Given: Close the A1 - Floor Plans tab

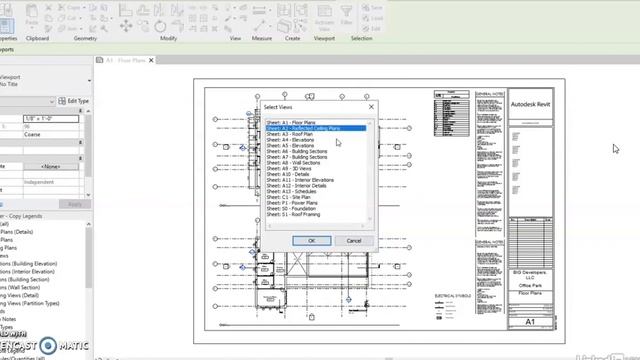Looking at the screenshot, I should click(x=151, y=60).
